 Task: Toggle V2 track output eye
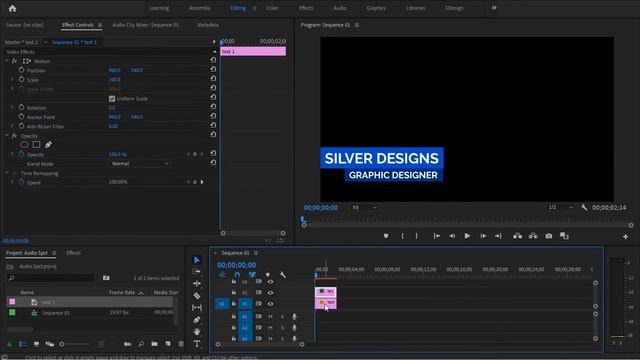click(x=270, y=293)
